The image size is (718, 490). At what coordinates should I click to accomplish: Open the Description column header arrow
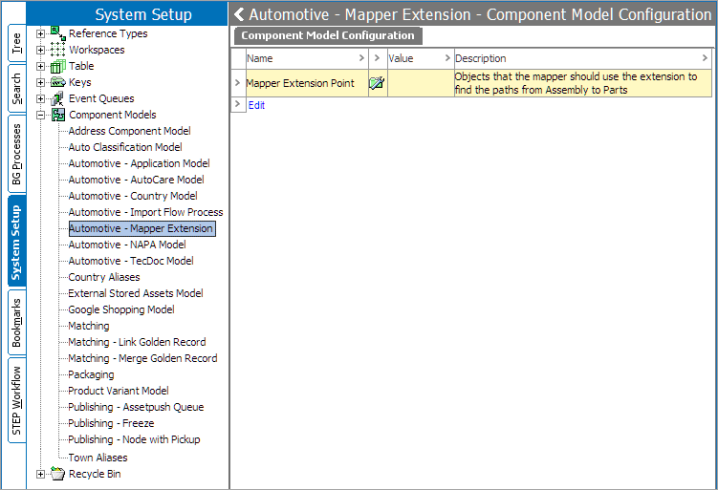[705, 58]
